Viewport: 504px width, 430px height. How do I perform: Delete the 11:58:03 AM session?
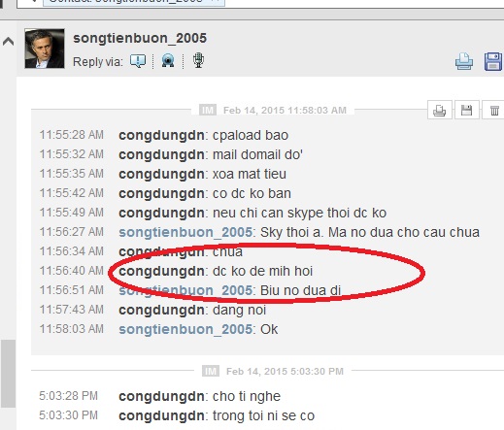point(494,111)
